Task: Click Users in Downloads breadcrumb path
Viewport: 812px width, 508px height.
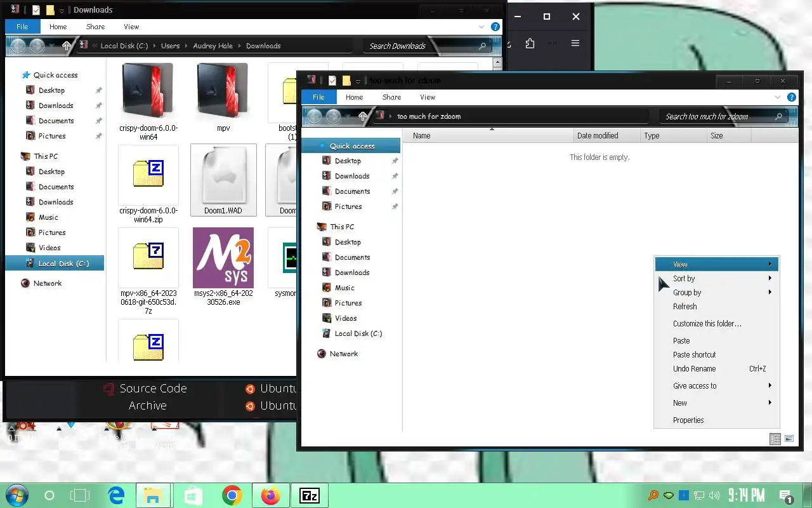Action: (x=170, y=46)
